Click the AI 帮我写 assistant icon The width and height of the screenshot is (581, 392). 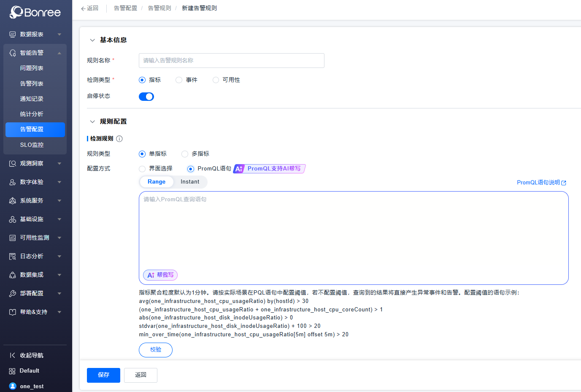pyautogui.click(x=160, y=275)
